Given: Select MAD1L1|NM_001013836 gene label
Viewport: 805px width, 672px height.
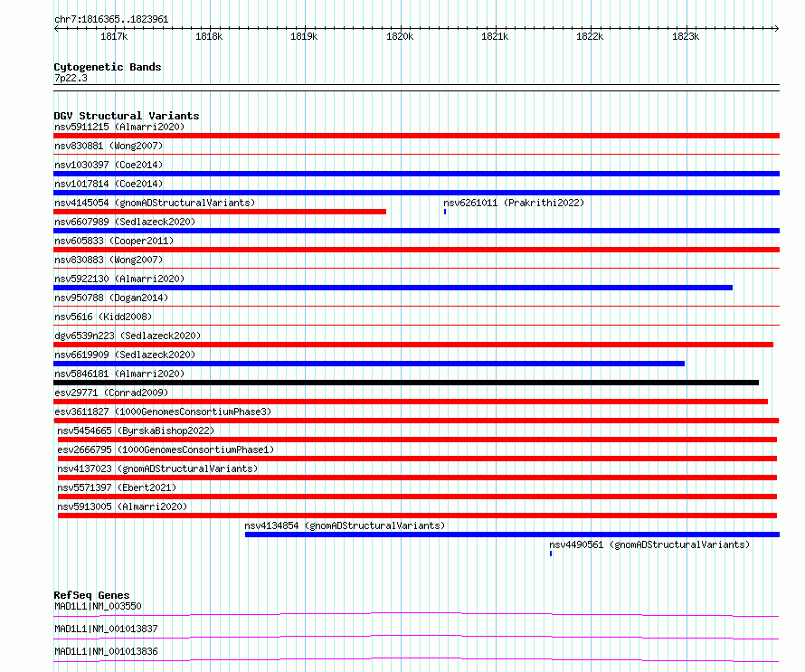Looking at the screenshot, I should [x=106, y=651].
